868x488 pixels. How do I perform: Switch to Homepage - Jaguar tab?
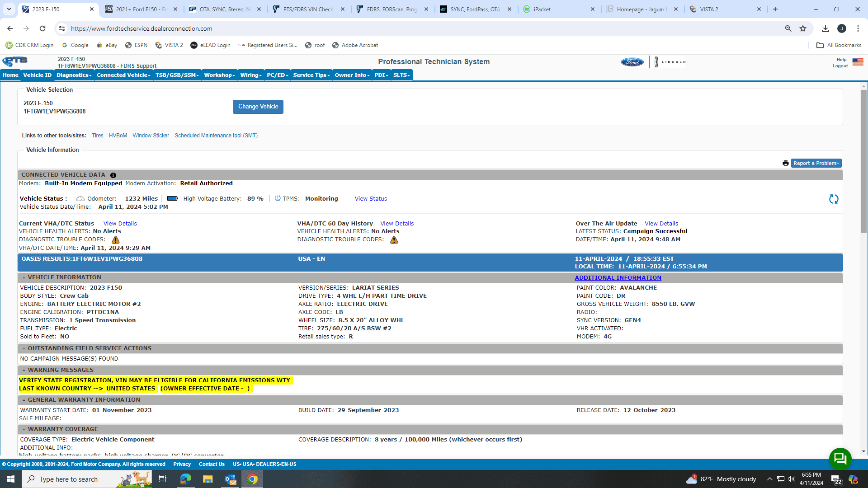click(642, 9)
